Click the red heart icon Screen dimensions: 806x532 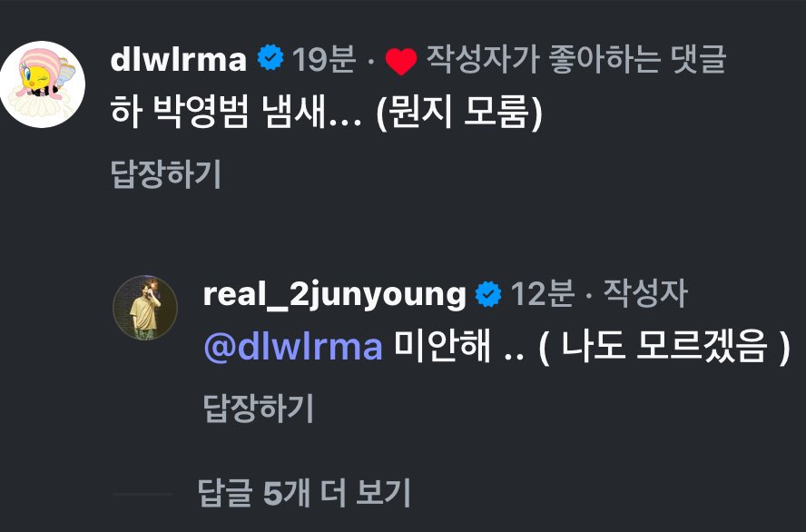(401, 61)
